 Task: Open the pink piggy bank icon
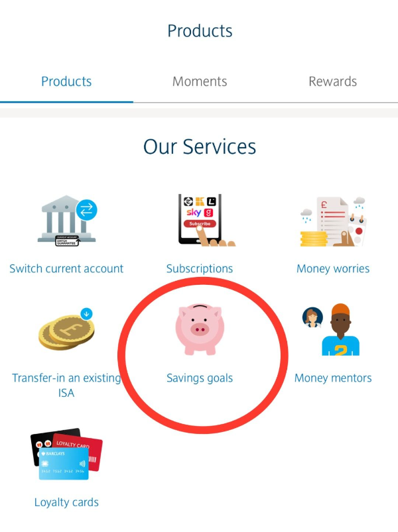[200, 329]
